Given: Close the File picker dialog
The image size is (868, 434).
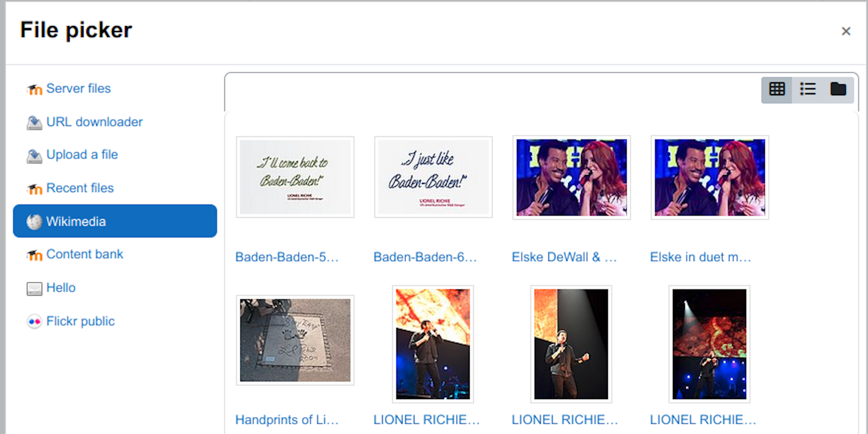Looking at the screenshot, I should pyautogui.click(x=846, y=31).
